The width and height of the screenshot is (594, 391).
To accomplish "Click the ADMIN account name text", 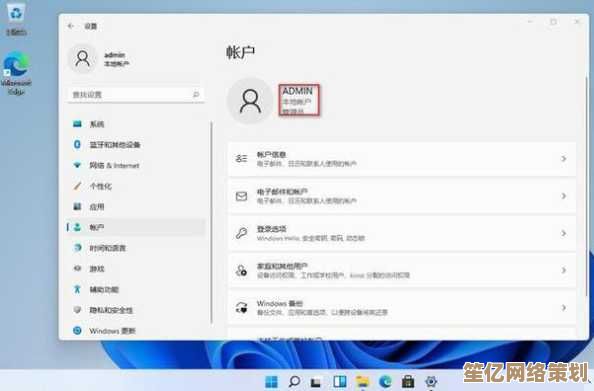I will pos(297,91).
